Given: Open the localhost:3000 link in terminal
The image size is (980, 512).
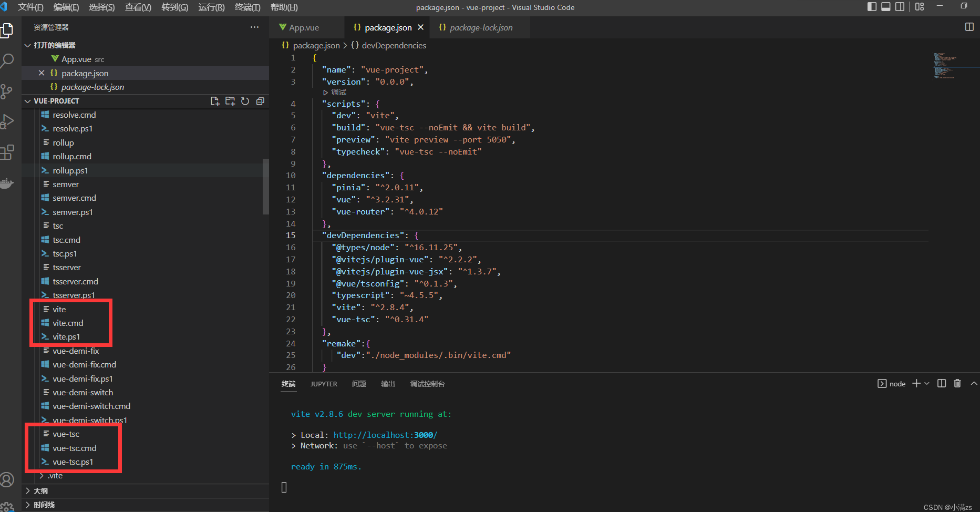Looking at the screenshot, I should click(385, 435).
